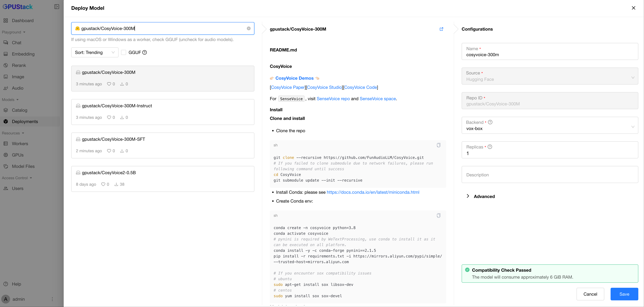This screenshot has height=307, width=644.
Task: Open the Sort: Trending dropdown
Action: [x=95, y=53]
